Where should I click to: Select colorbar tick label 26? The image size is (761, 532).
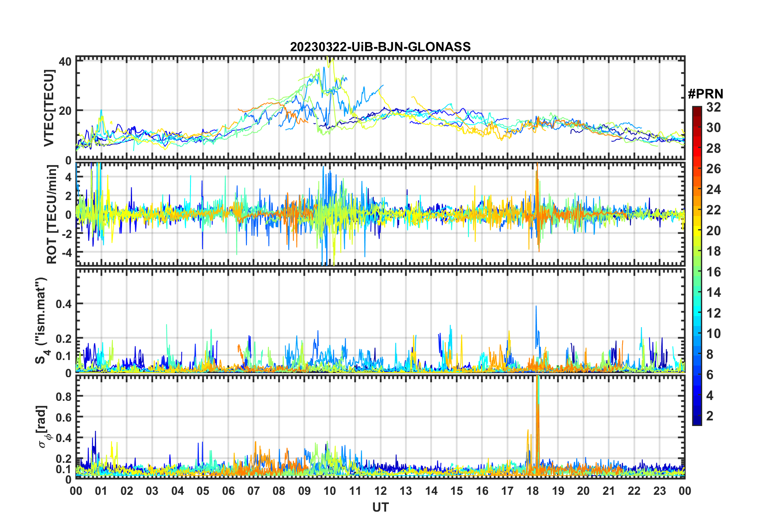point(713,169)
